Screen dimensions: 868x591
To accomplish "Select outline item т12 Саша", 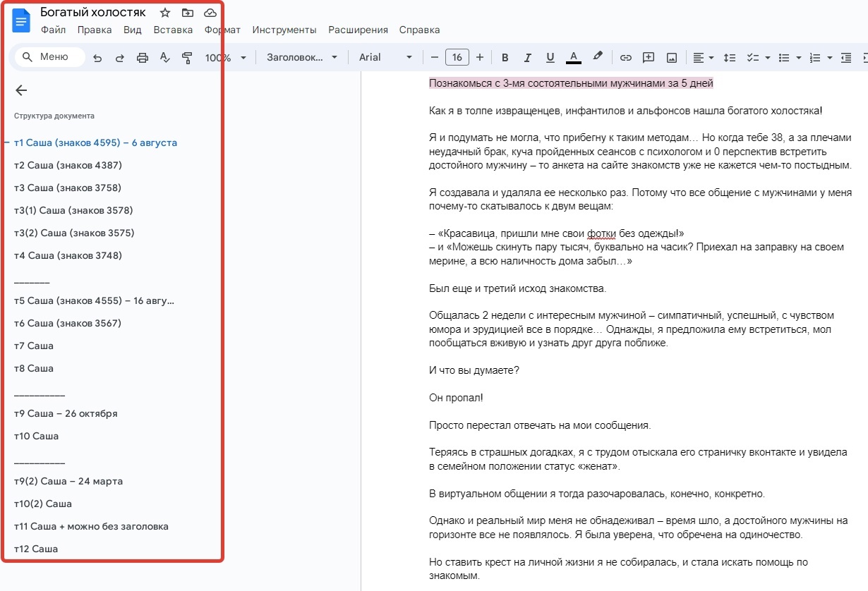I will [36, 549].
